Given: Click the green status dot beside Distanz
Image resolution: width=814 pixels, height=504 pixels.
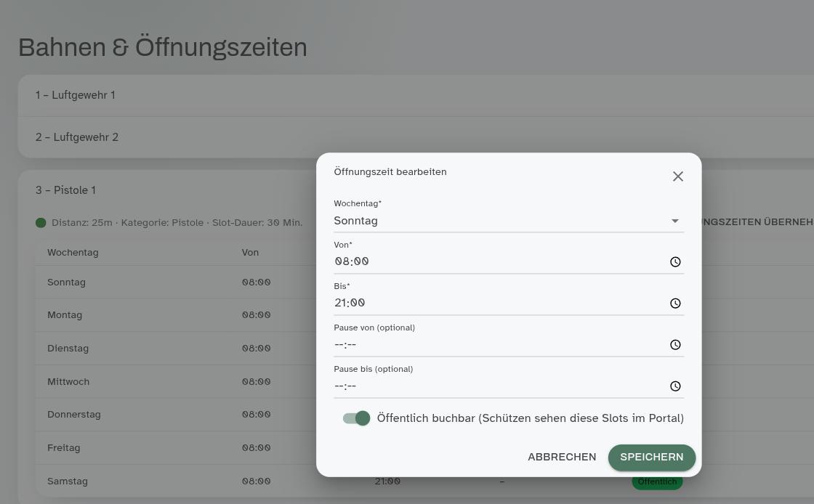Looking at the screenshot, I should pyautogui.click(x=41, y=223).
